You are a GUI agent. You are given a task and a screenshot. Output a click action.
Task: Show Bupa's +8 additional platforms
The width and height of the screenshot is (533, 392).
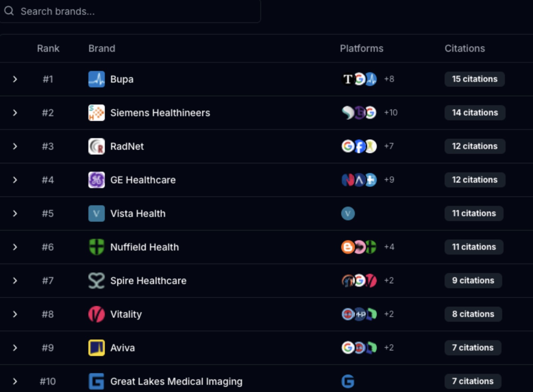389,79
